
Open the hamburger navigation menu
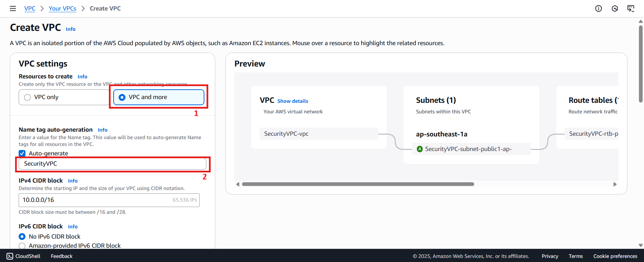coord(13,8)
